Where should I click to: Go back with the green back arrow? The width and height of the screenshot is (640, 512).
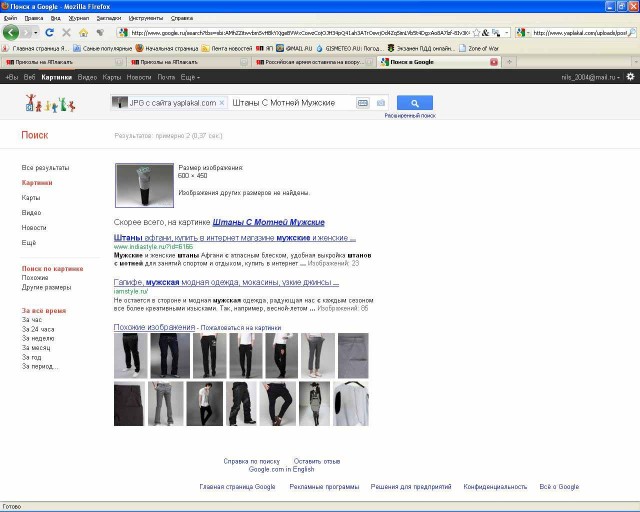coord(11,32)
